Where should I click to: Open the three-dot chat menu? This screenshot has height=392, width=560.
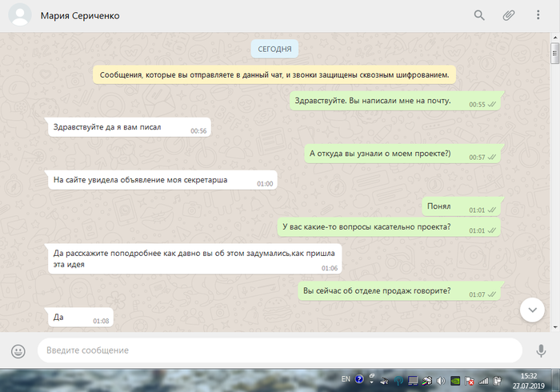(x=534, y=15)
